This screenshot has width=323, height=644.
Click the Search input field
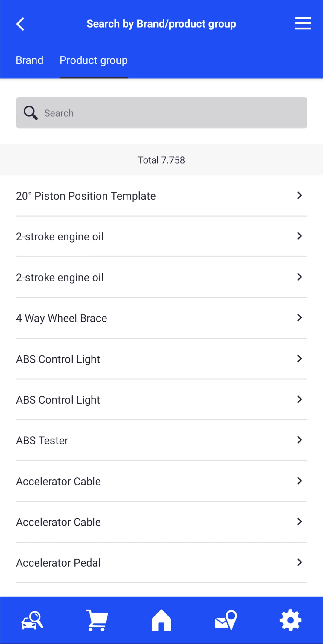[x=173, y=113]
